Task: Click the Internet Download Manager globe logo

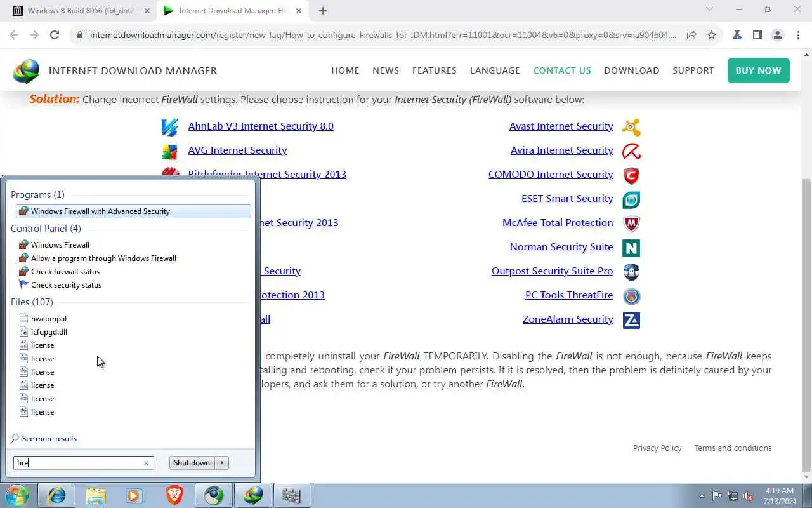Action: [26, 70]
